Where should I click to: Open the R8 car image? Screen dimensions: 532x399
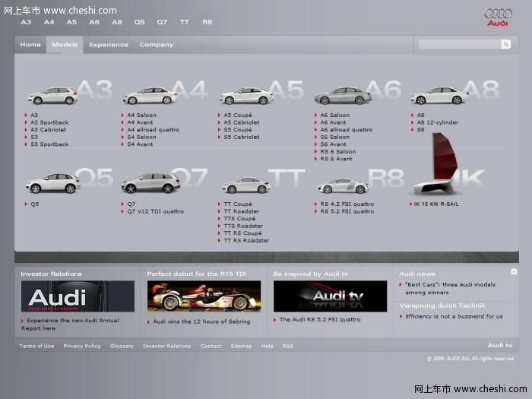(x=343, y=186)
